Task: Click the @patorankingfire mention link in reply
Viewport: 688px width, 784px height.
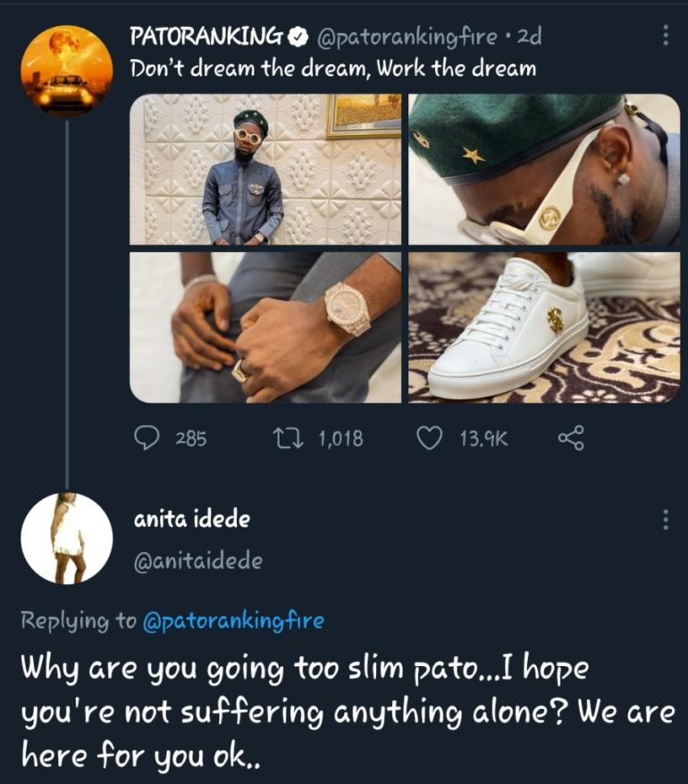Action: 232,621
